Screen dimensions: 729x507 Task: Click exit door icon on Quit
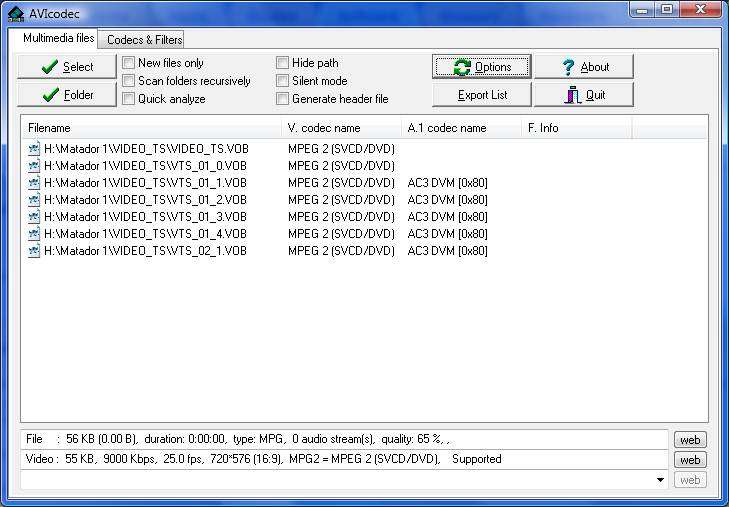573,95
